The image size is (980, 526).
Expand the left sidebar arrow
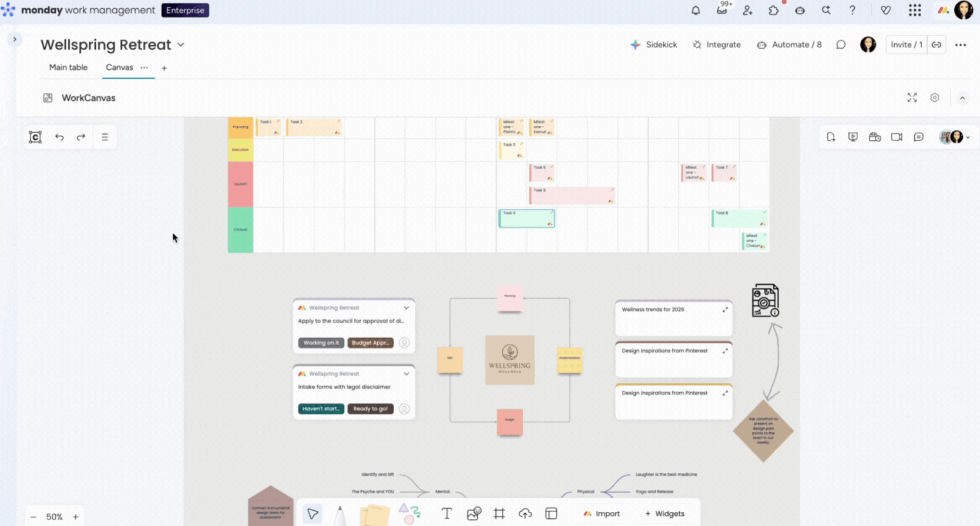[15, 39]
